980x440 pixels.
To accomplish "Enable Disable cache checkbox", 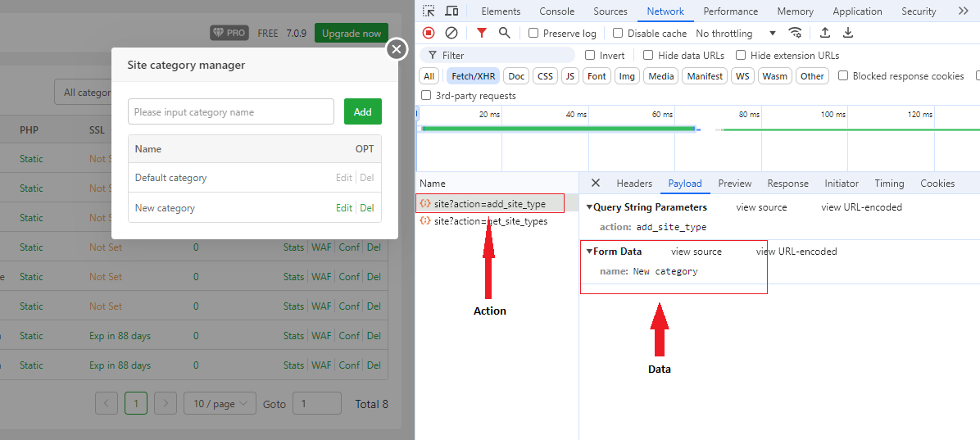I will tap(618, 33).
